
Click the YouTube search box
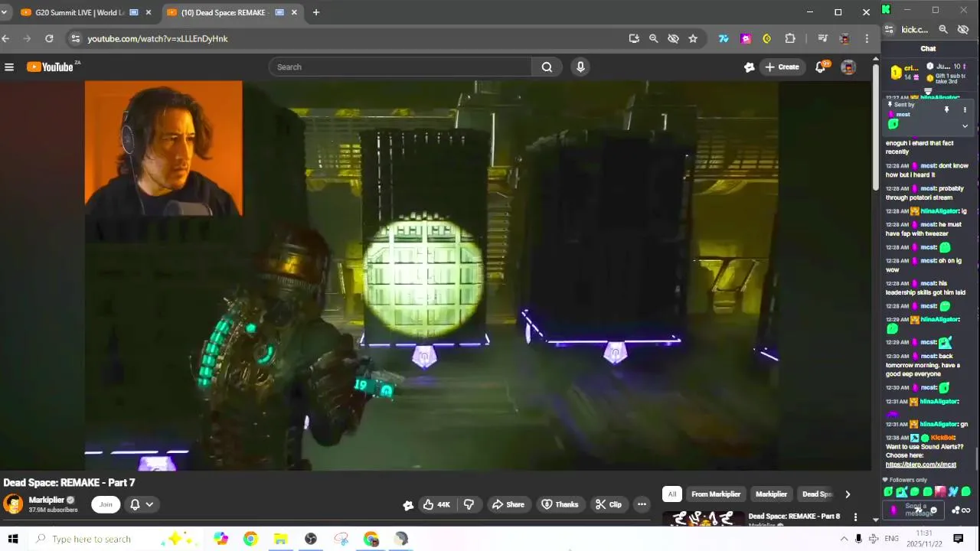coord(400,67)
